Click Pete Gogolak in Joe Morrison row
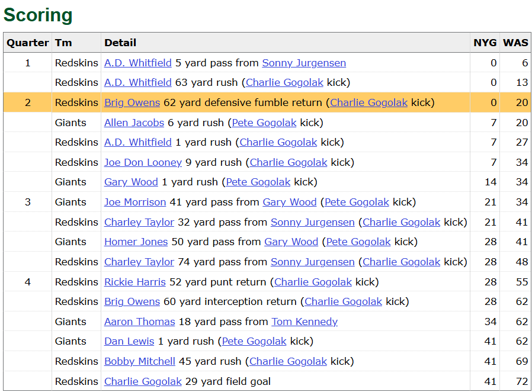This screenshot has width=532, height=392. coord(357,202)
